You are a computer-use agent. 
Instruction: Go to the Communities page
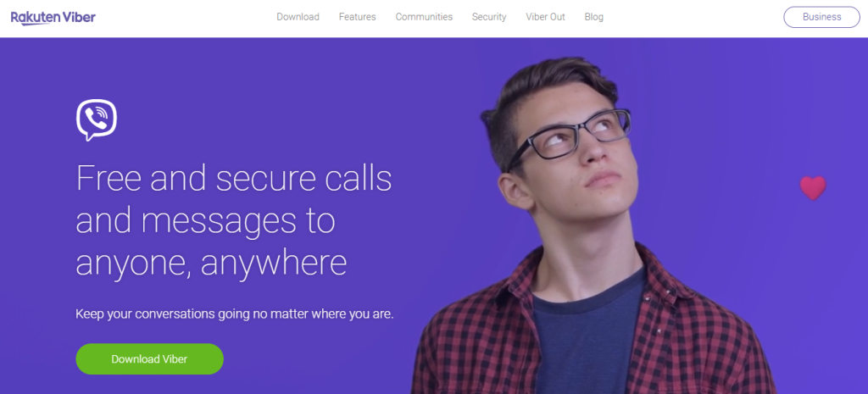424,17
